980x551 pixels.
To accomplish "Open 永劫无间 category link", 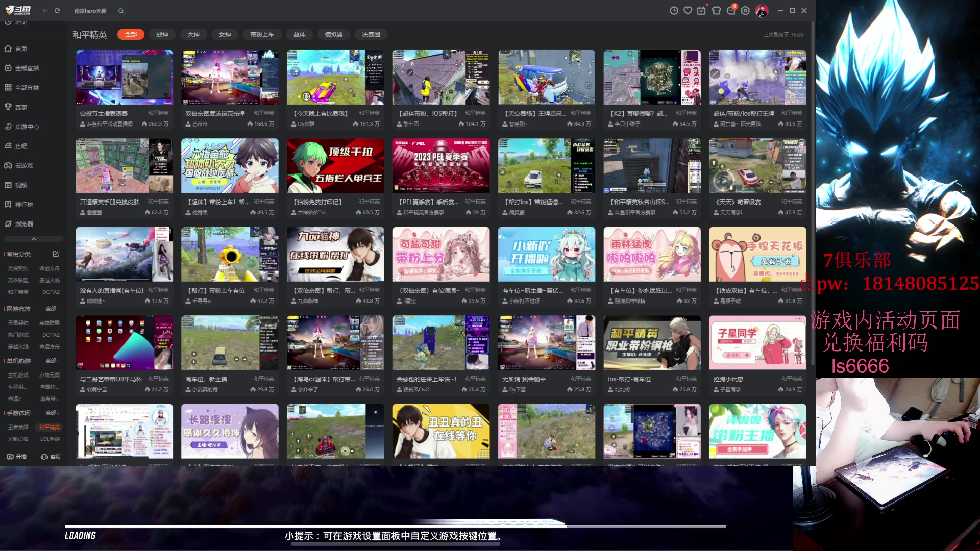I will (x=50, y=375).
